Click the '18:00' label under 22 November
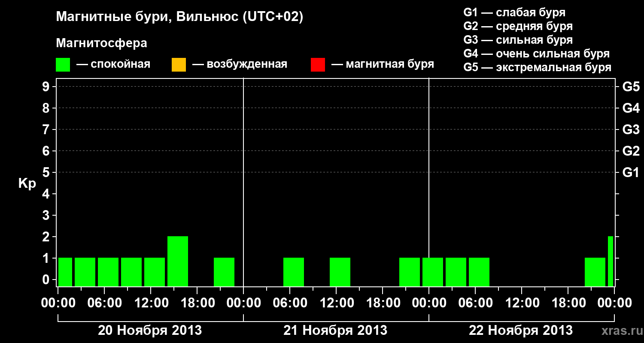644x343 pixels. point(568,303)
